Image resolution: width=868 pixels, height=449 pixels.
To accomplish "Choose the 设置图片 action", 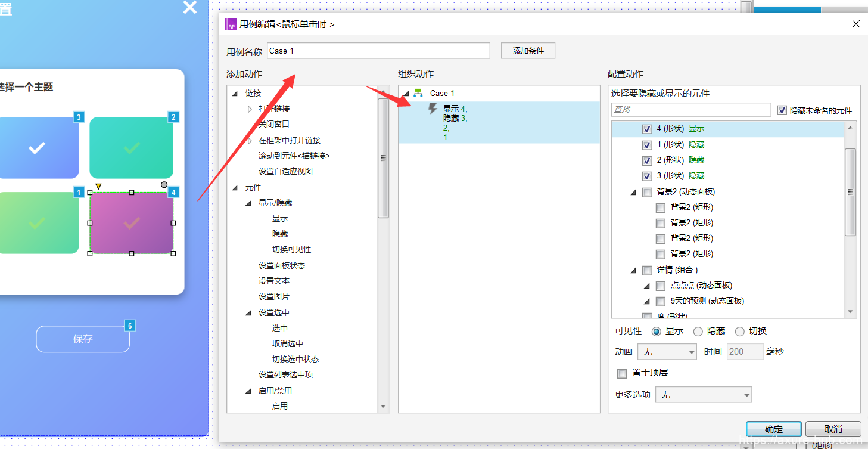I will click(x=274, y=297).
